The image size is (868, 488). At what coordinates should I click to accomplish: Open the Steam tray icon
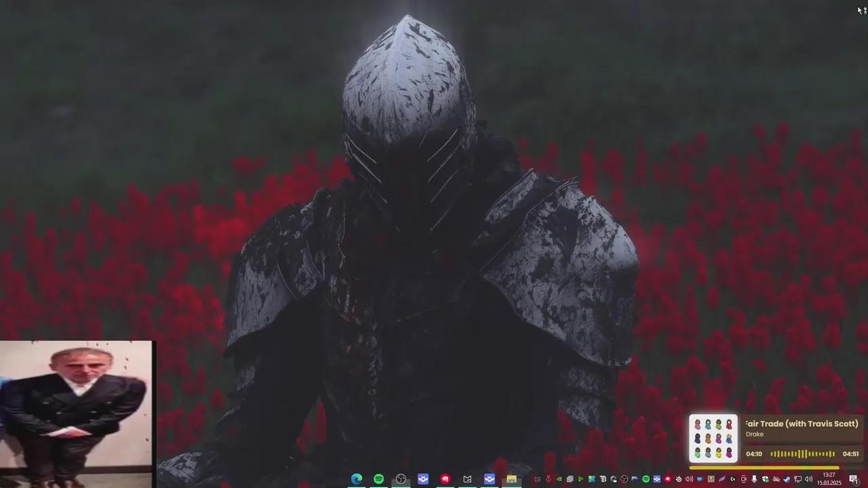pyautogui.click(x=786, y=479)
